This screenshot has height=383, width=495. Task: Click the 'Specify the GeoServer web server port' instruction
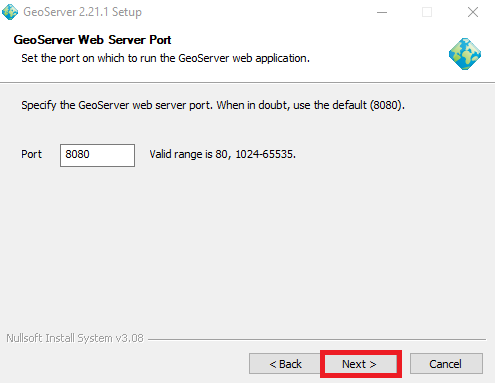[213, 105]
